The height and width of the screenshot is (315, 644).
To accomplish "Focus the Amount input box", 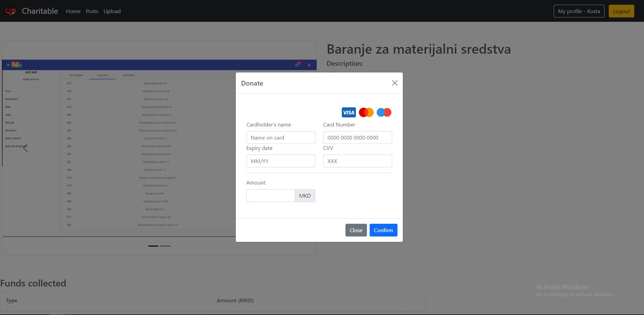I will coord(270,196).
